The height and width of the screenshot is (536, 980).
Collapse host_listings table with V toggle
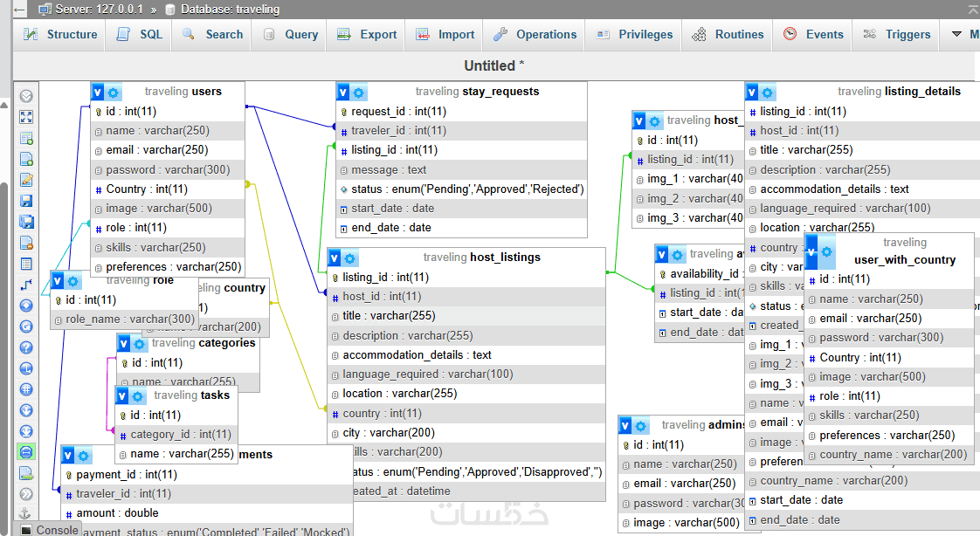click(x=335, y=258)
